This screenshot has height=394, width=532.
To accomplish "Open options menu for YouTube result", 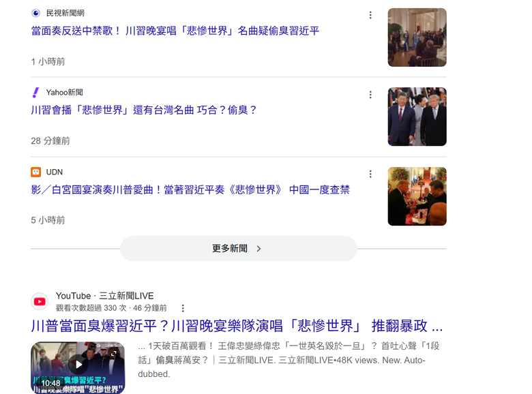I will 183,308.
